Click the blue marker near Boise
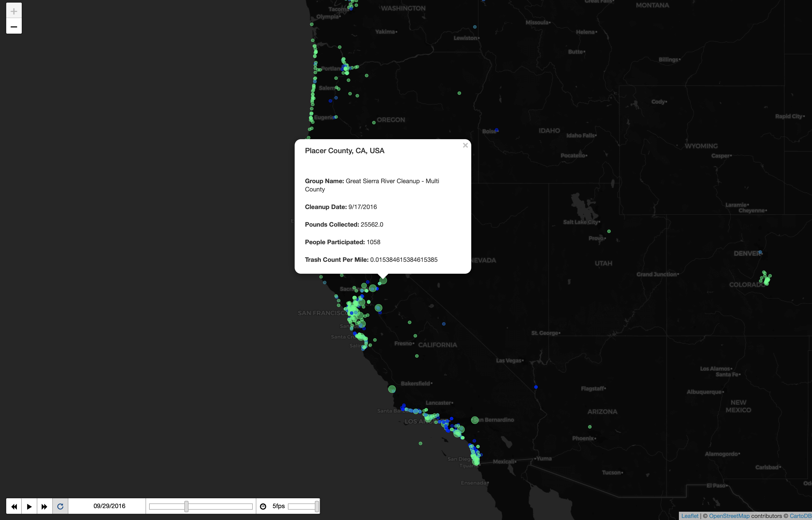This screenshot has height=520, width=812. pos(496,130)
